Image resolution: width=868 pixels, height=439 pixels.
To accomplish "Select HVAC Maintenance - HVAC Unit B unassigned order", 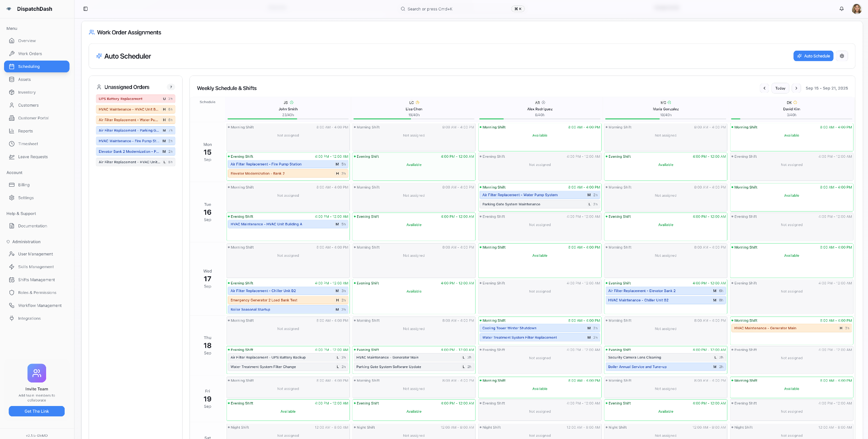I will 136,109.
